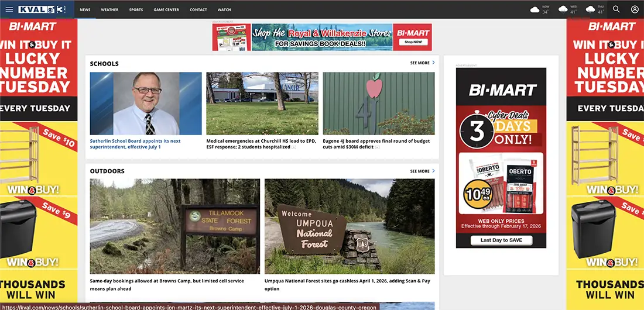This screenshot has width=644, height=310.
Task: Open the Contact menu item
Action: click(x=198, y=9)
